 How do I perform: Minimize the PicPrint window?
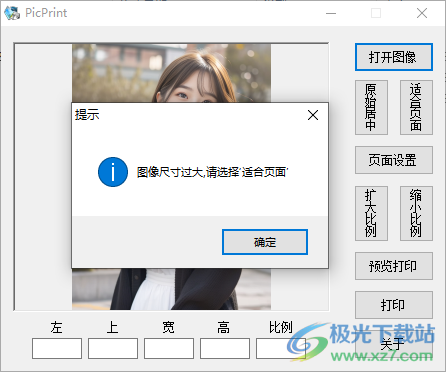pyautogui.click(x=331, y=13)
